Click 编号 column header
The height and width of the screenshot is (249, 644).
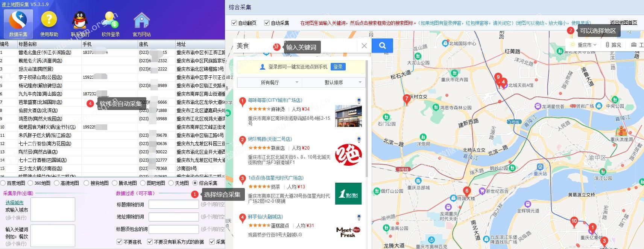[8, 44]
